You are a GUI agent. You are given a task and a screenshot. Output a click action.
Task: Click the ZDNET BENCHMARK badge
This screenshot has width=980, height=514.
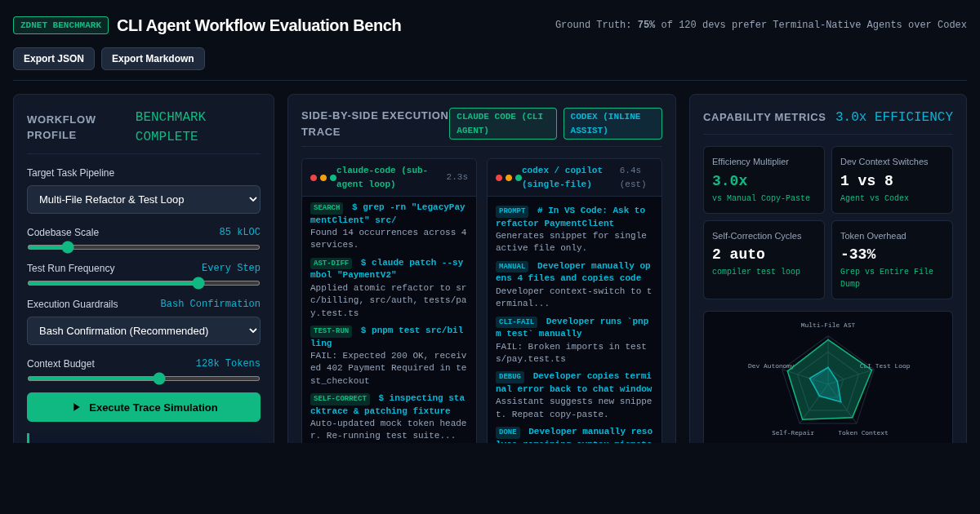click(60, 25)
